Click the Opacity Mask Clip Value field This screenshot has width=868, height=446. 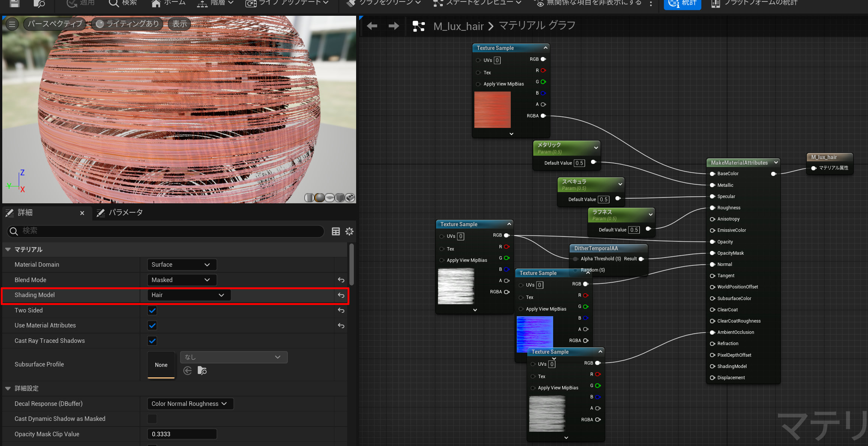pos(182,434)
